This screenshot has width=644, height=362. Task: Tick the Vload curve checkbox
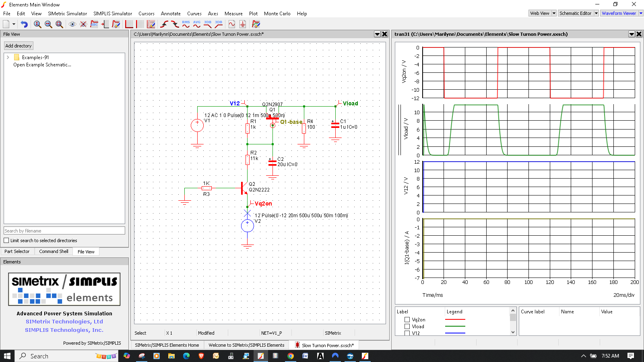click(407, 327)
